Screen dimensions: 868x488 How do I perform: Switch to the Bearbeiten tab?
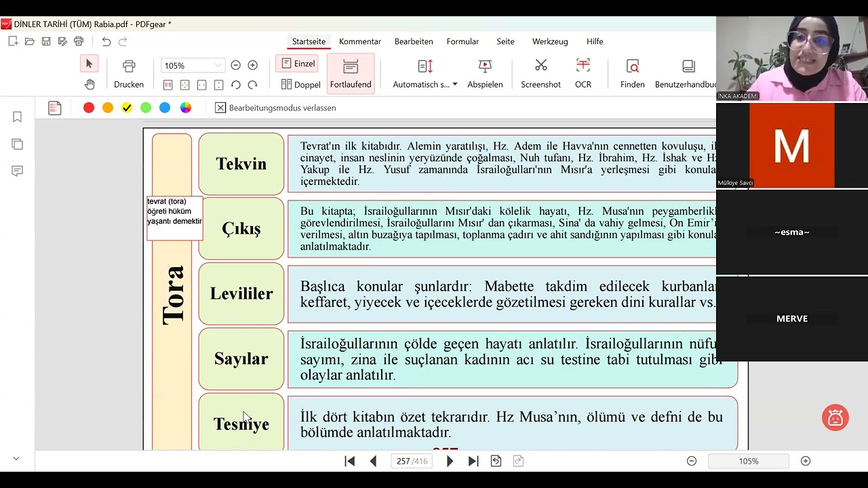(x=414, y=41)
